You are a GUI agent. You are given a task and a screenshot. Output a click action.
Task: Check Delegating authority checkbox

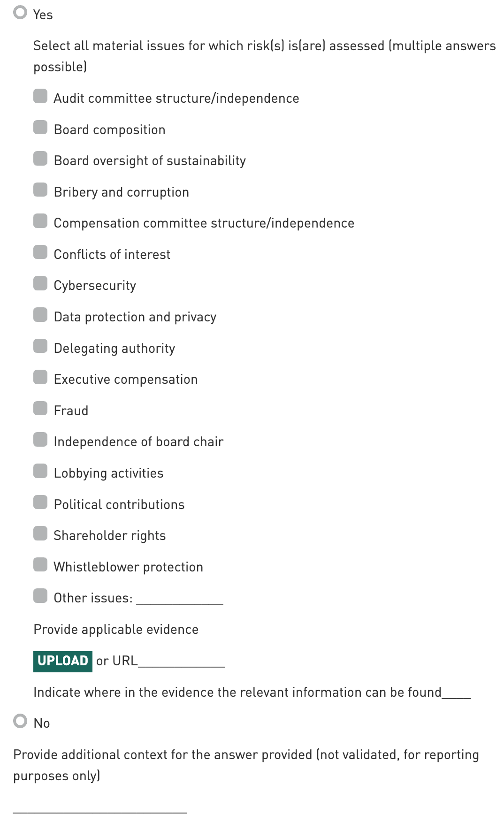pyautogui.click(x=40, y=346)
